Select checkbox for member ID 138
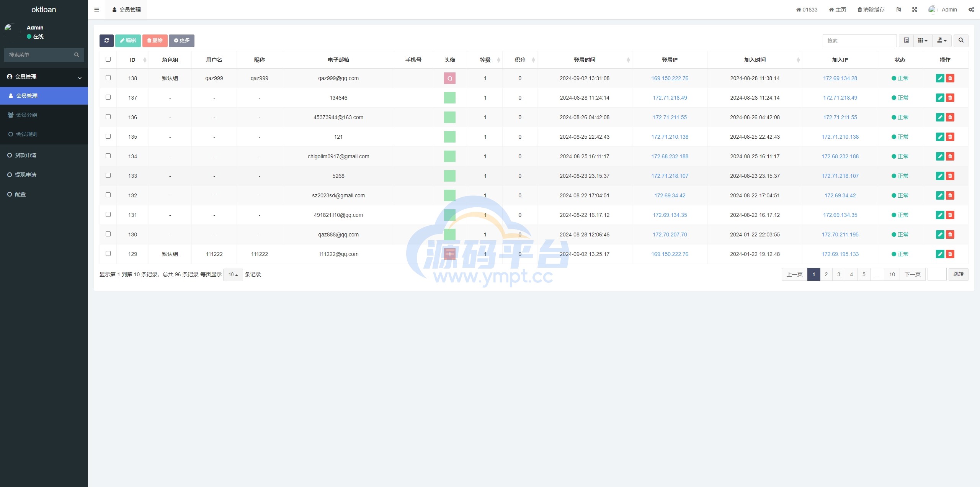 point(108,78)
